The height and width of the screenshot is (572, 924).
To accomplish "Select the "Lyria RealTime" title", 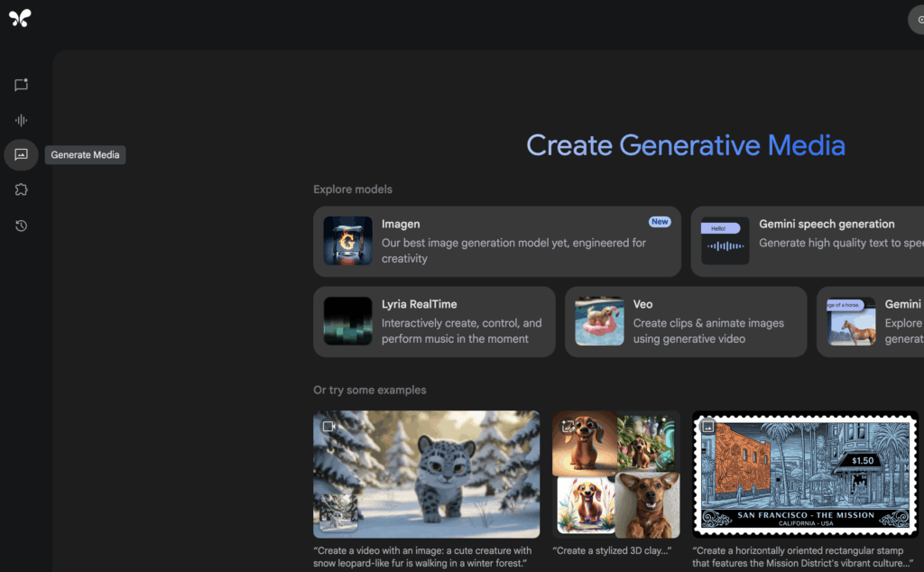I will click(x=419, y=304).
